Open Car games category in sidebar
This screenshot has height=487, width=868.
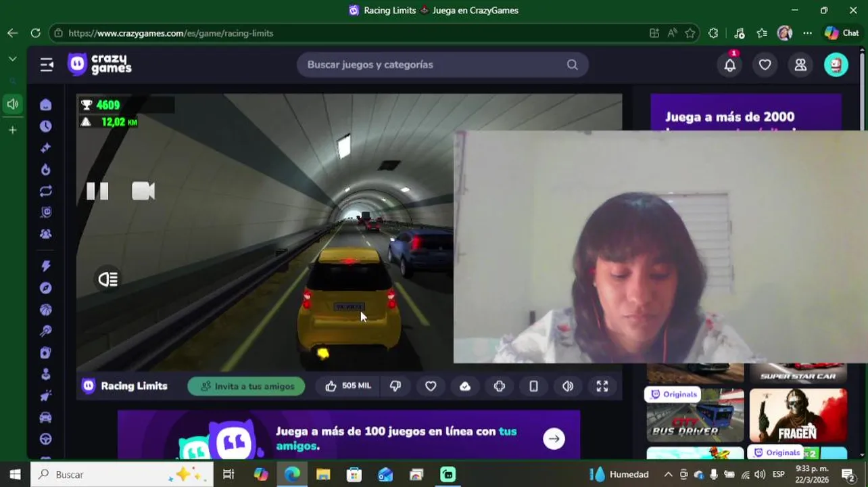[x=46, y=417]
